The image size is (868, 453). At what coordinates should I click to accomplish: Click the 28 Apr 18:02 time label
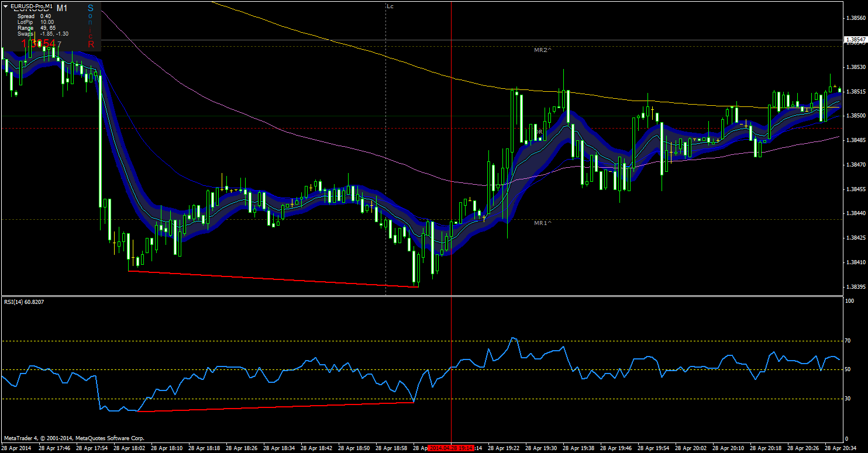[129, 448]
